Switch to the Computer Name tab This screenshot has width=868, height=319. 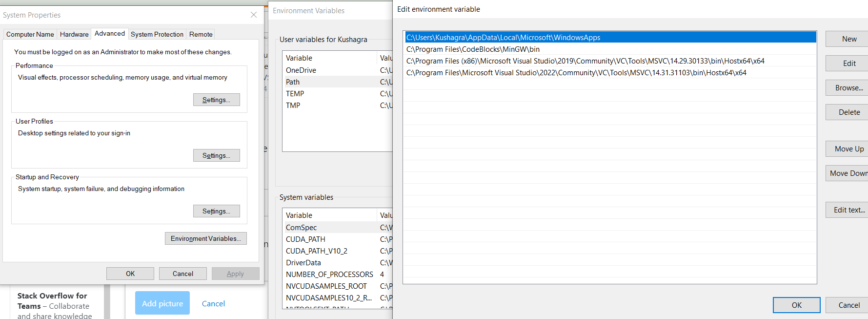[30, 34]
